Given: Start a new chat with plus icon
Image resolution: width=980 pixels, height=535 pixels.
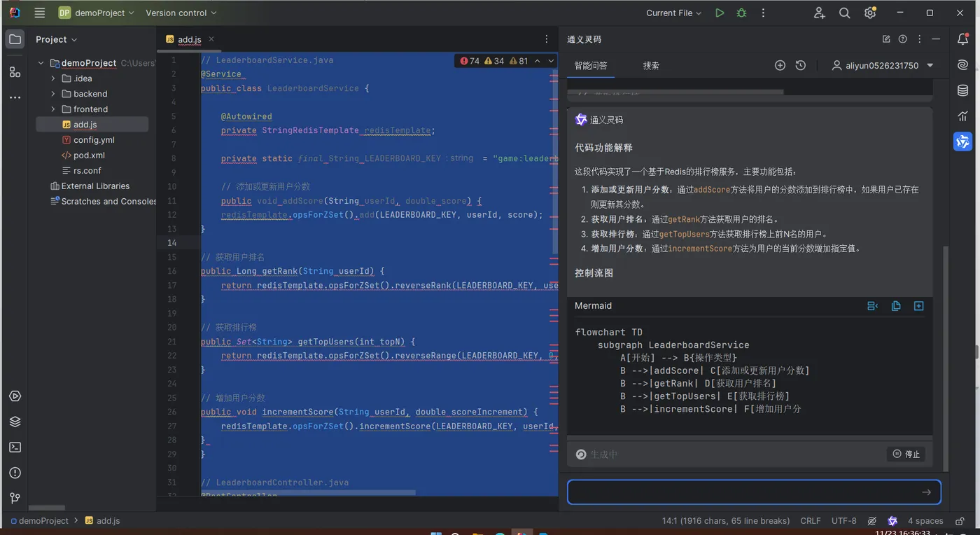Looking at the screenshot, I should tap(780, 65).
